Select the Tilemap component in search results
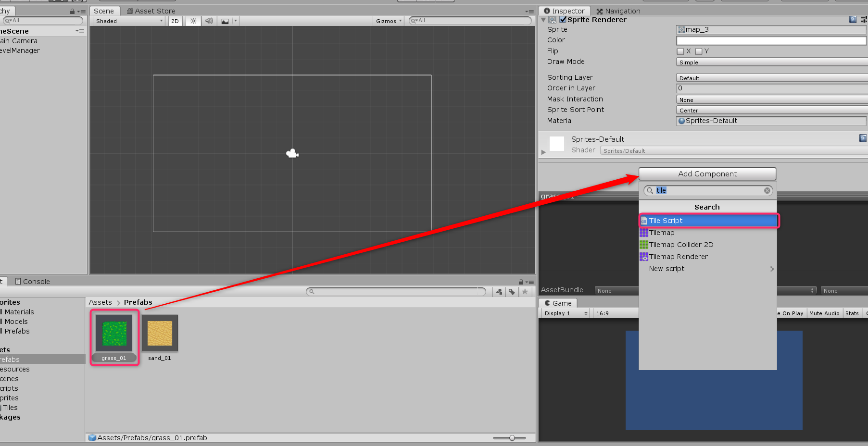This screenshot has height=446, width=868. (x=662, y=233)
